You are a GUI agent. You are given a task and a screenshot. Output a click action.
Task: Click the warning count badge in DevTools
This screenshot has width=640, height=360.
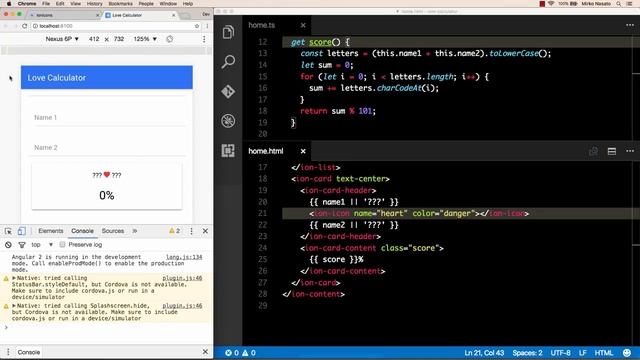click(x=174, y=231)
